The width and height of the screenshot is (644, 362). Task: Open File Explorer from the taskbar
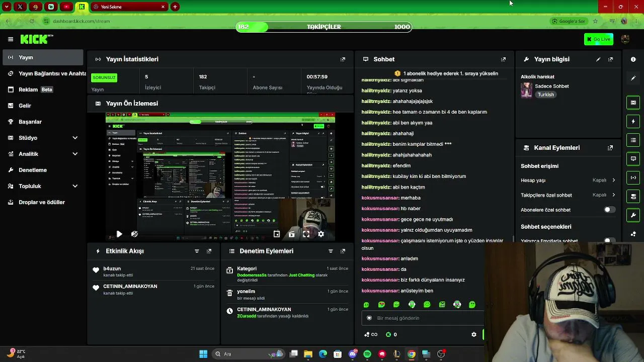coord(308,354)
